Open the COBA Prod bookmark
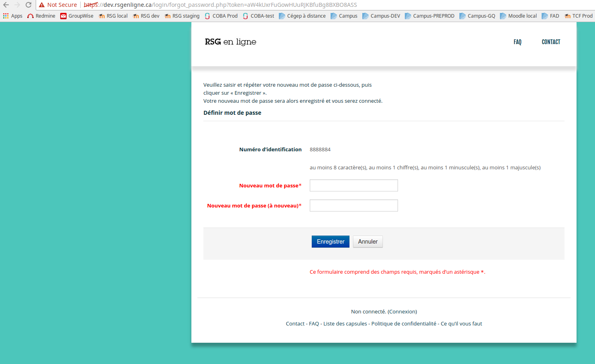Viewport: 595px width, 364px height. pos(221,16)
